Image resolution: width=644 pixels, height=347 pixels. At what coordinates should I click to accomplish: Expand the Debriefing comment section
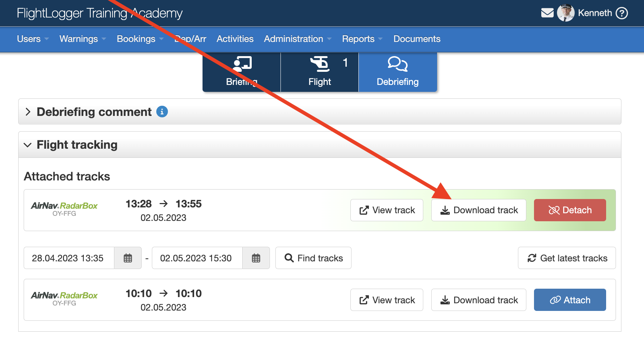pos(28,112)
